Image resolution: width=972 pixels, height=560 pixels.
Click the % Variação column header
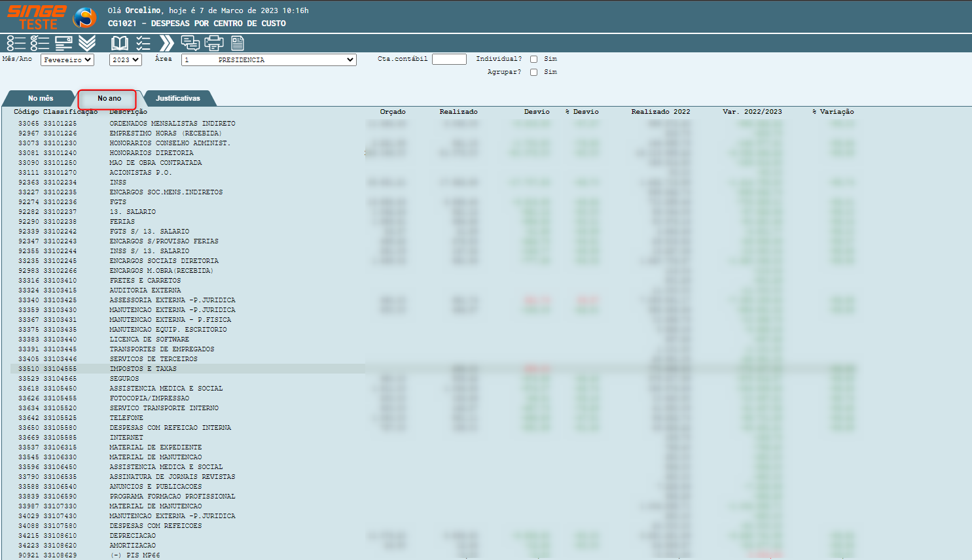[833, 112]
